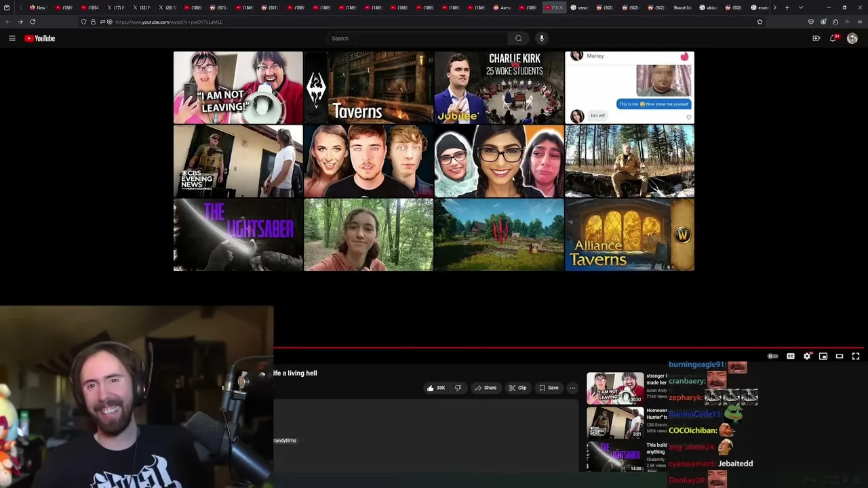This screenshot has width=868, height=488.
Task: List all tabs dropdown arrow
Action: 801,7
